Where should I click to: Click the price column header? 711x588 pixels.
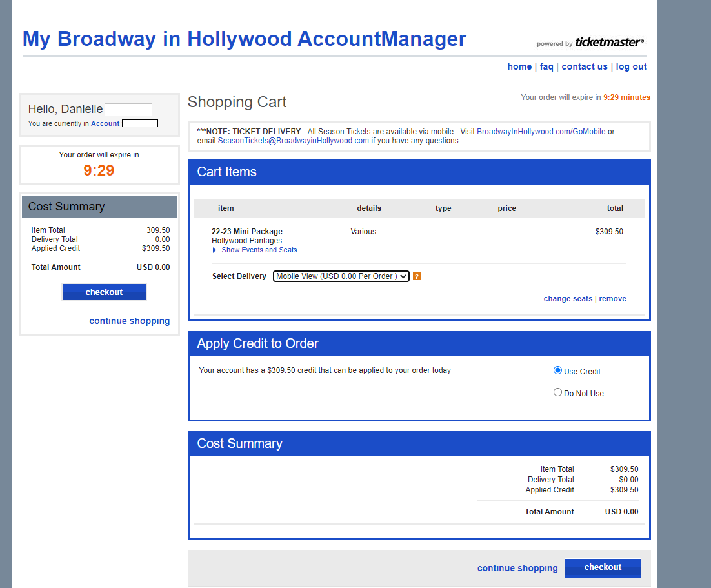coord(507,208)
